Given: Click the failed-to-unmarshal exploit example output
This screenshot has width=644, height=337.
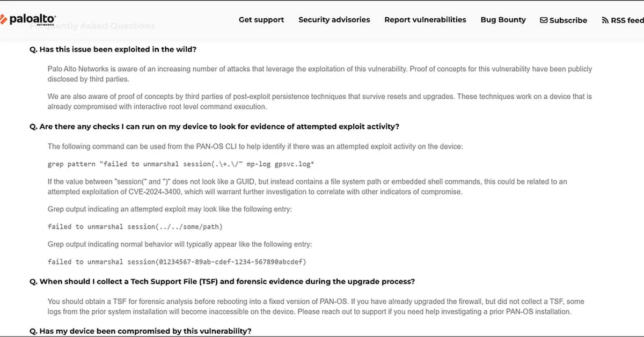Looking at the screenshot, I should (134, 226).
